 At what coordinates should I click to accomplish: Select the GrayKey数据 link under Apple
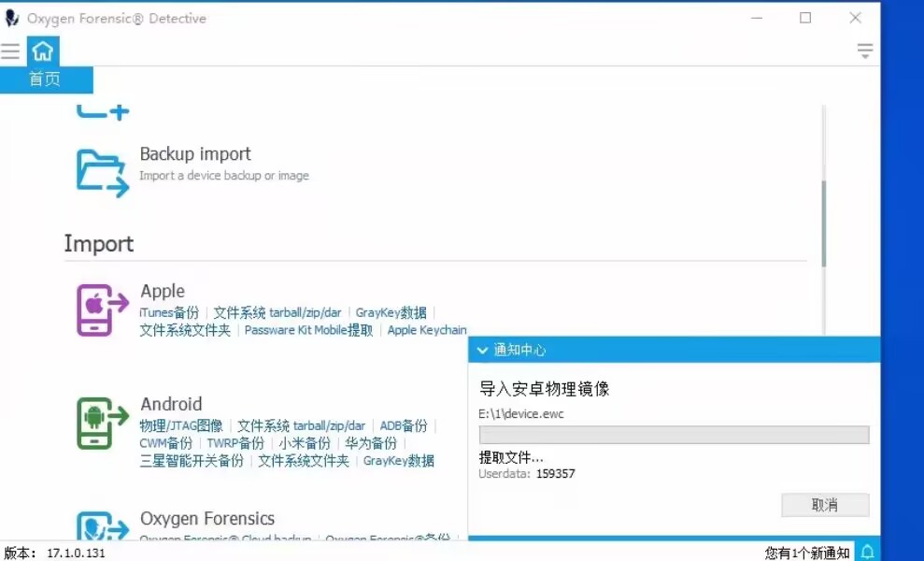pos(391,313)
